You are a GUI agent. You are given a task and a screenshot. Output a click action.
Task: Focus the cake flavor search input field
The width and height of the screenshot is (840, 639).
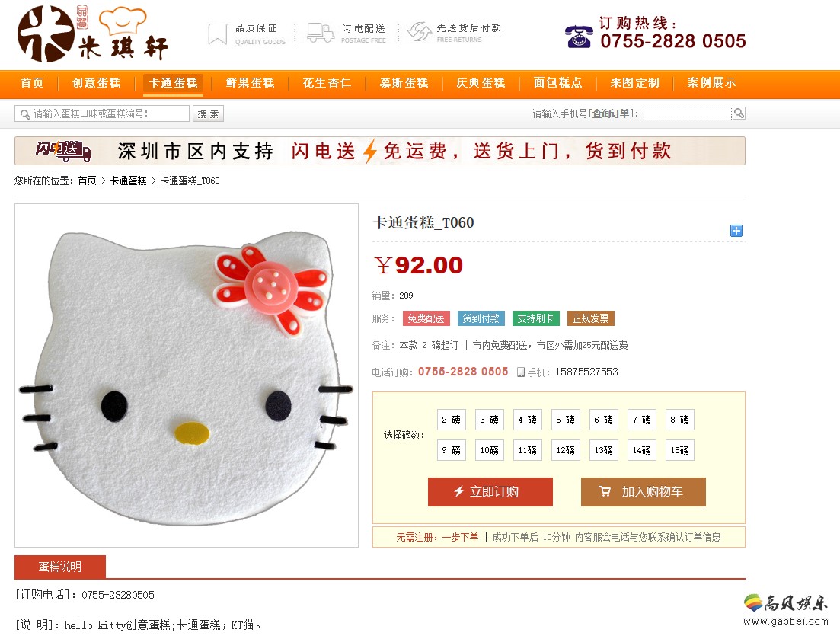(102, 113)
